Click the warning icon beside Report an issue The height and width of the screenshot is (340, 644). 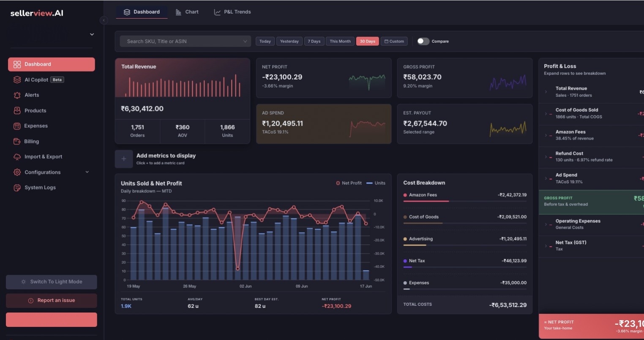tap(31, 301)
